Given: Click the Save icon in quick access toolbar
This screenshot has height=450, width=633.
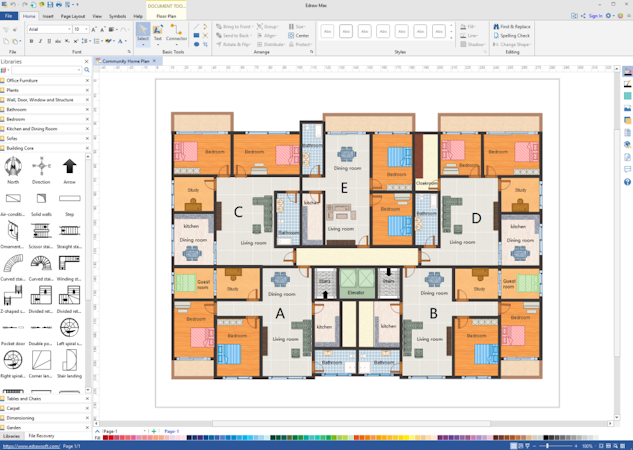Looking at the screenshot, I should pos(50,5).
